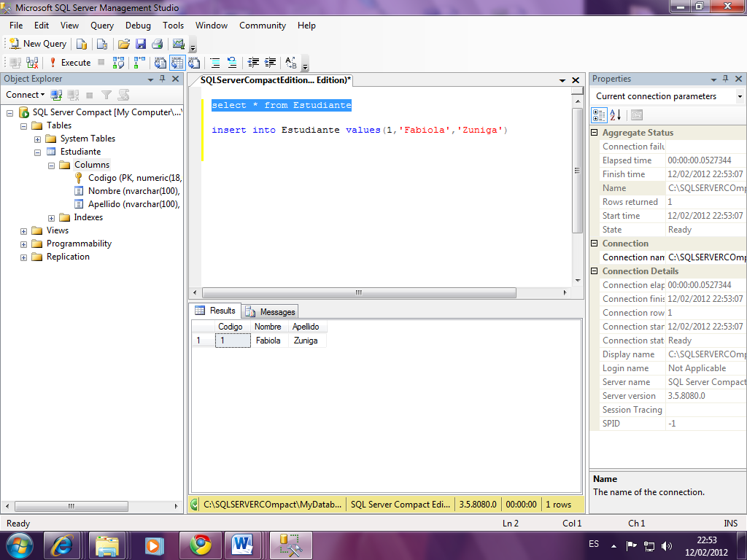Switch to the Messages tab
This screenshot has height=560, width=747.
pos(270,311)
